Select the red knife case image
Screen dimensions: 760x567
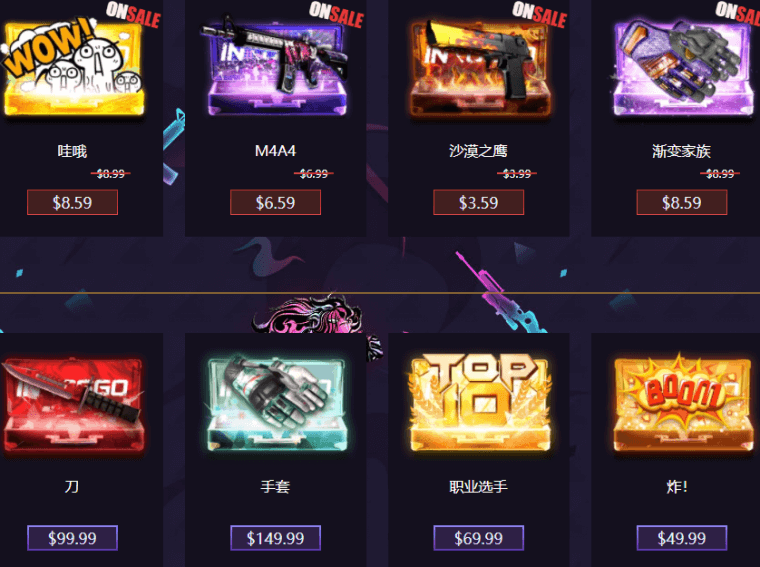[x=73, y=405]
